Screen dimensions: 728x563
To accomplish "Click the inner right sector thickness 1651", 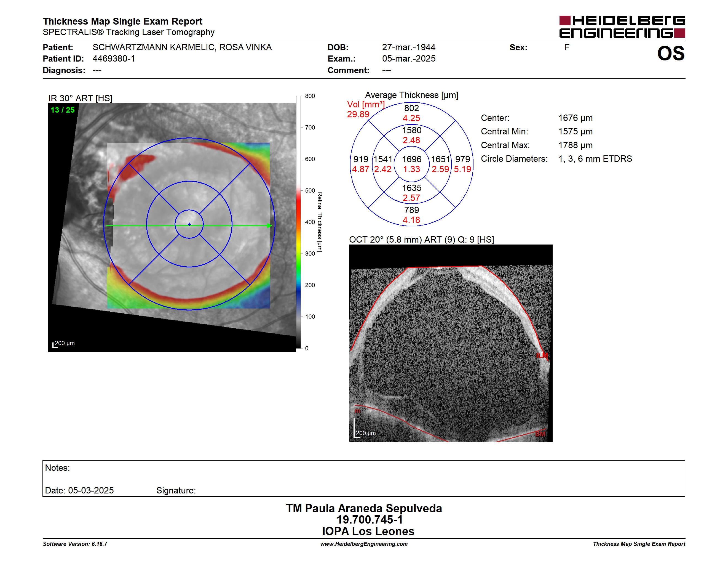I will pyautogui.click(x=440, y=159).
